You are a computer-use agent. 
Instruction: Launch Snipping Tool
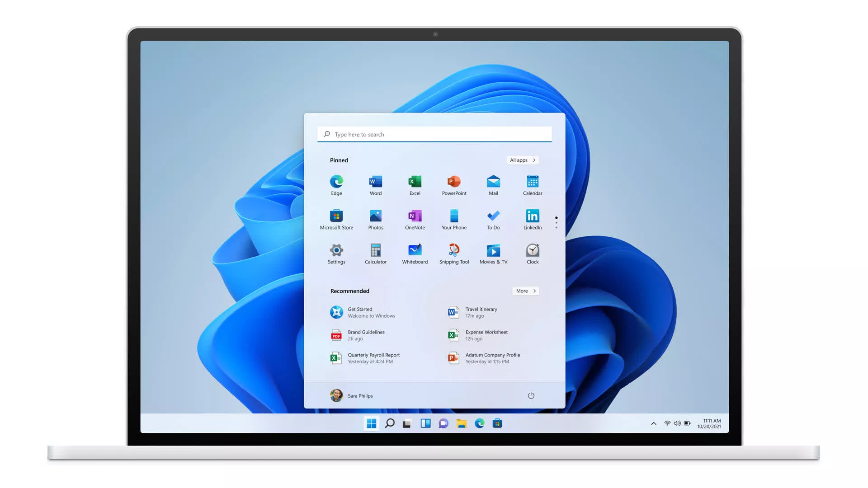click(454, 253)
